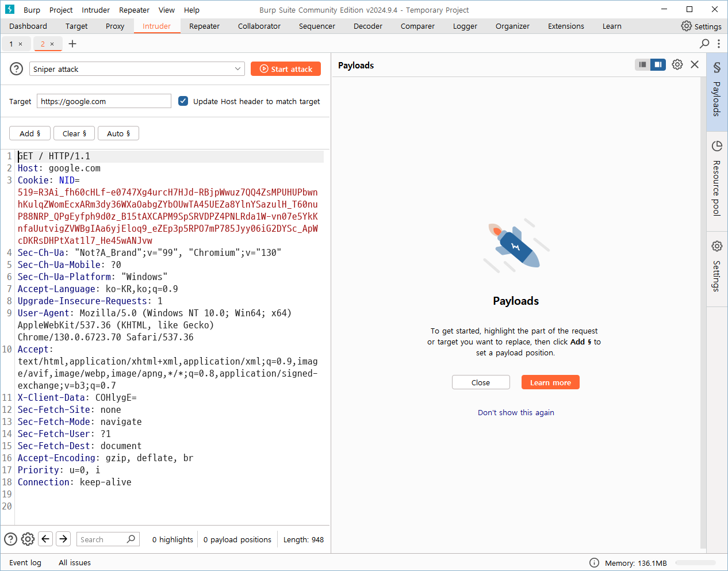Switch to the Comparer tab
This screenshot has height=571, width=728.
pos(417,26)
